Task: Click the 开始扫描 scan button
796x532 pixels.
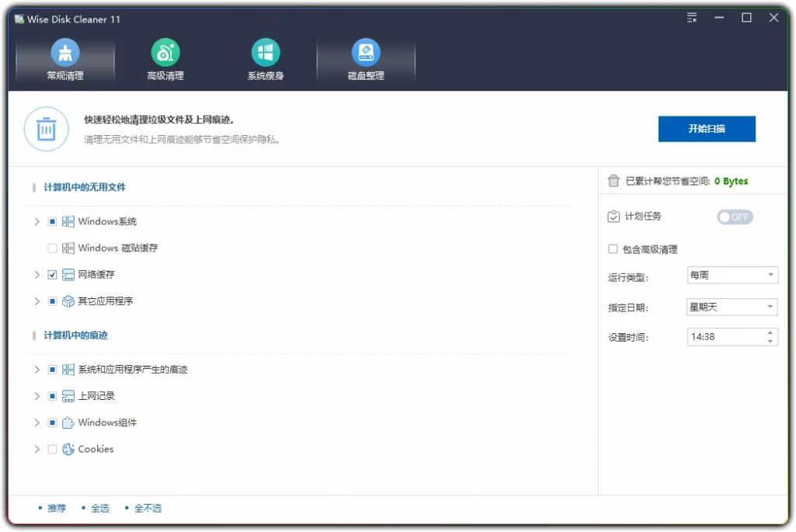Action: coord(707,129)
